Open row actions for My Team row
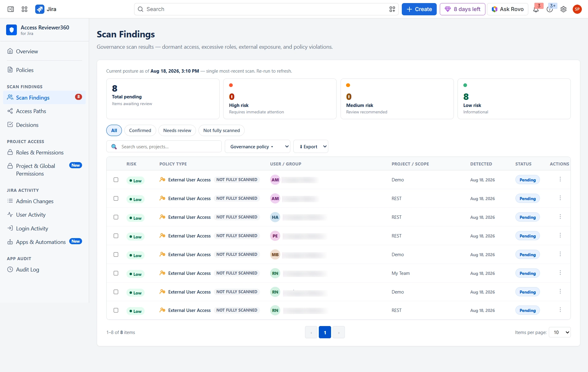The image size is (588, 372). [x=560, y=273]
